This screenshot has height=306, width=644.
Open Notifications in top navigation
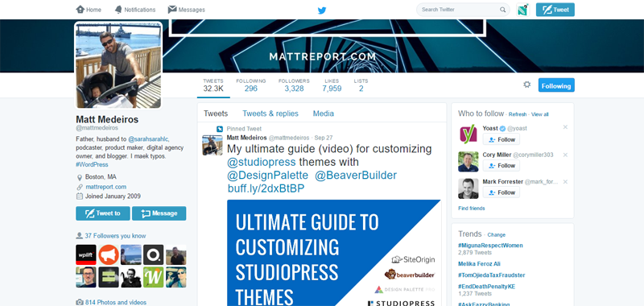pyautogui.click(x=134, y=10)
